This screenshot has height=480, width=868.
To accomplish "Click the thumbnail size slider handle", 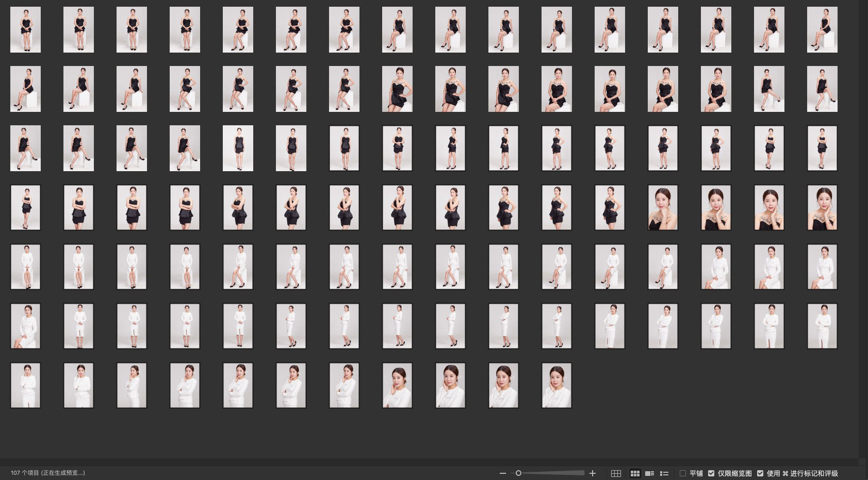I will coord(518,473).
